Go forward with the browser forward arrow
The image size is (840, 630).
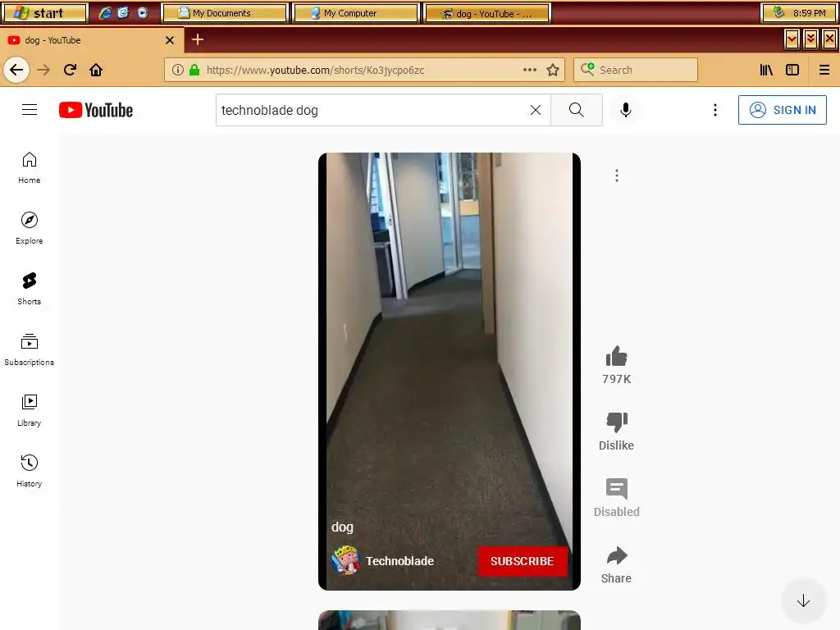tap(43, 70)
